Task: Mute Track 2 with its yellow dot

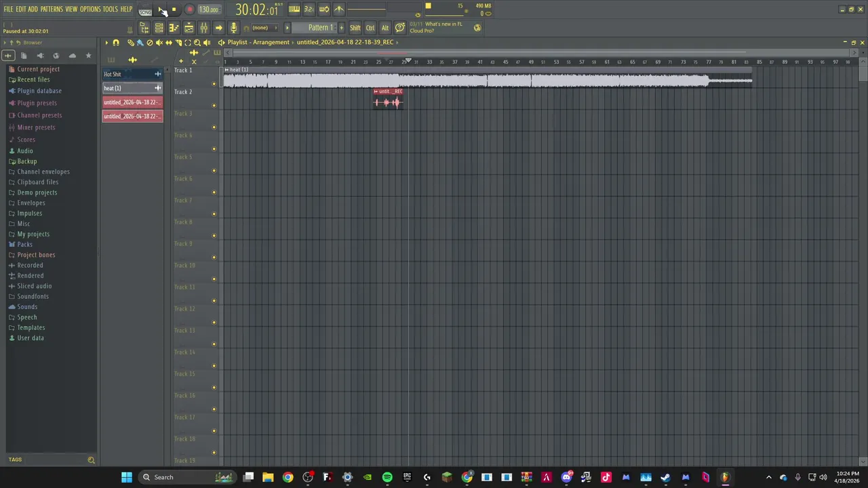Action: coord(214,106)
